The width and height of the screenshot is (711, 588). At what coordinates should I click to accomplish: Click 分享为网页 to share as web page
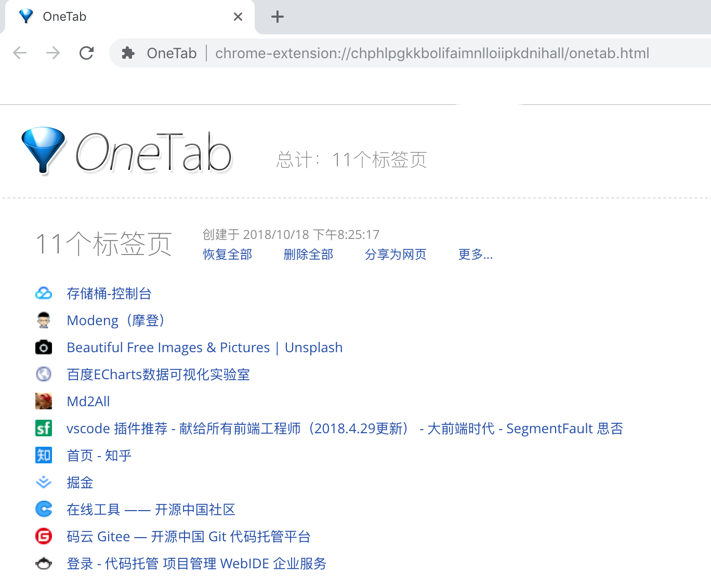point(396,255)
